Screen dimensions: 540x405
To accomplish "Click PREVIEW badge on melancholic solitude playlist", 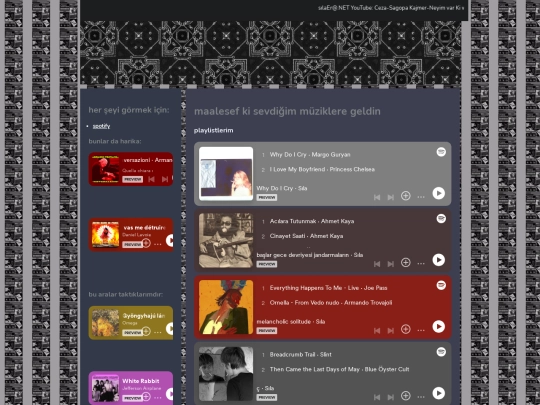I will [x=267, y=331].
